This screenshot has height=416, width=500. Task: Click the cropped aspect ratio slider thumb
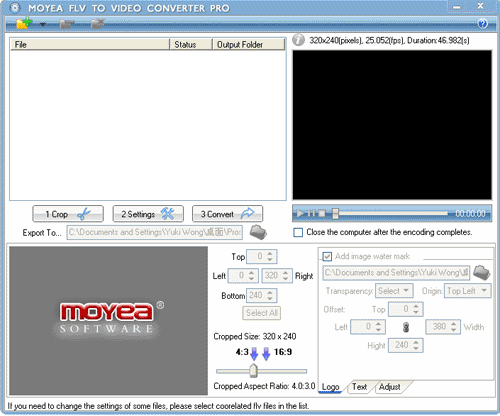[x=254, y=371]
